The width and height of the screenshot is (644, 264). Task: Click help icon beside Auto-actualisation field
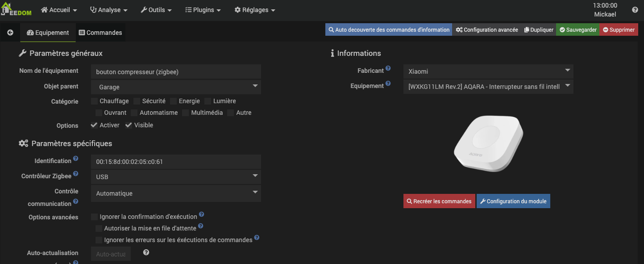tap(146, 252)
